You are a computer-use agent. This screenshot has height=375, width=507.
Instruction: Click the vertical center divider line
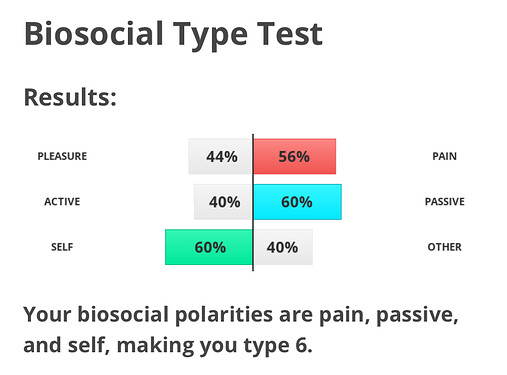pos(253,202)
